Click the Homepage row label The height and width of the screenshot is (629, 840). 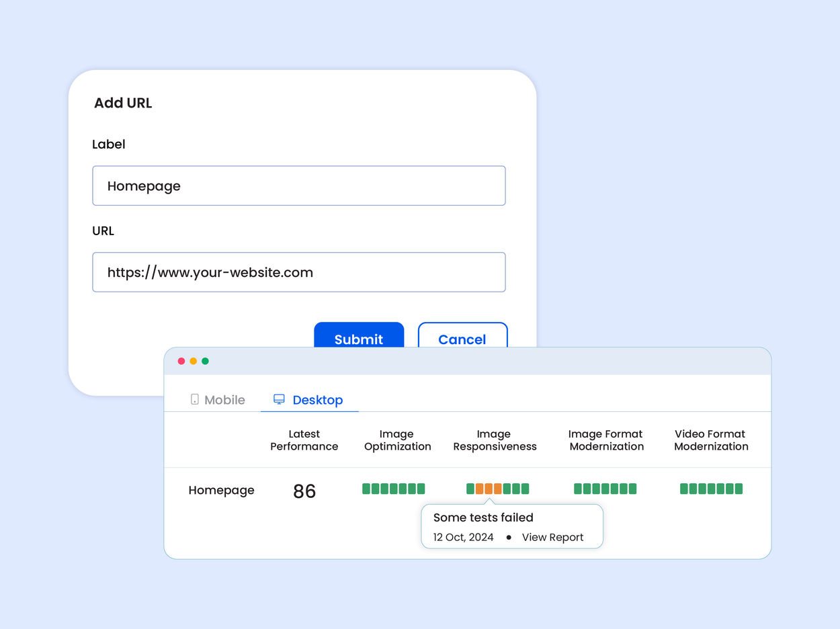click(x=221, y=490)
